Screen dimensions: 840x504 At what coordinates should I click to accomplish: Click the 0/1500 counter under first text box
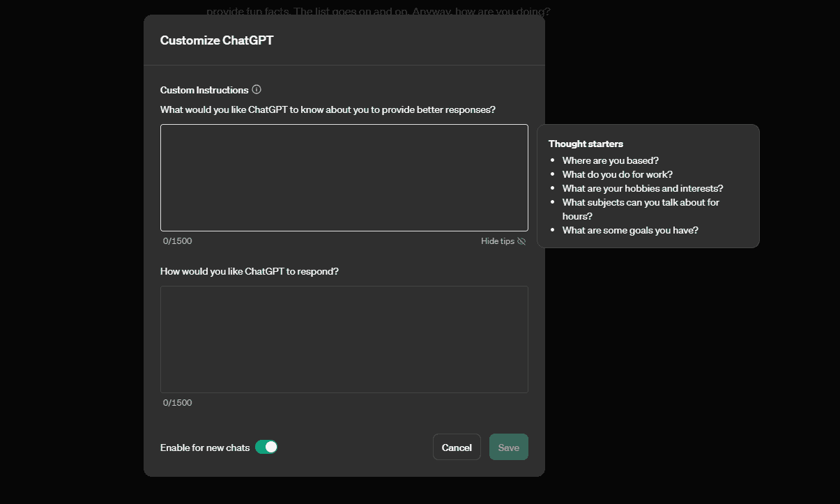(x=178, y=241)
